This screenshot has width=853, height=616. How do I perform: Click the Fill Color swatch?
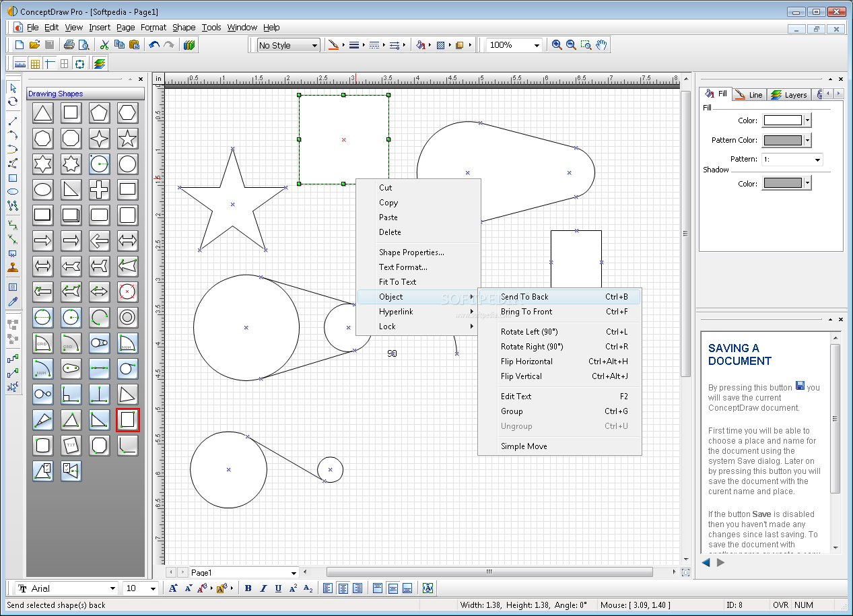tap(783, 121)
